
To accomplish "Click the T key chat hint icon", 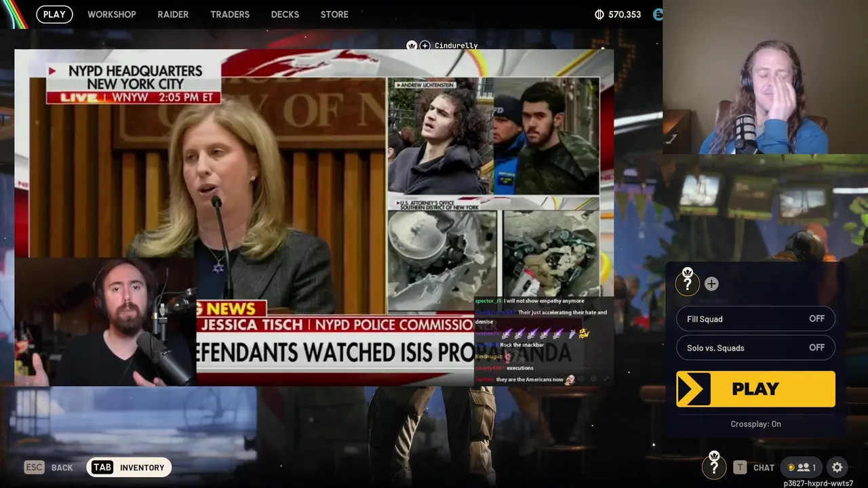I will (x=740, y=467).
